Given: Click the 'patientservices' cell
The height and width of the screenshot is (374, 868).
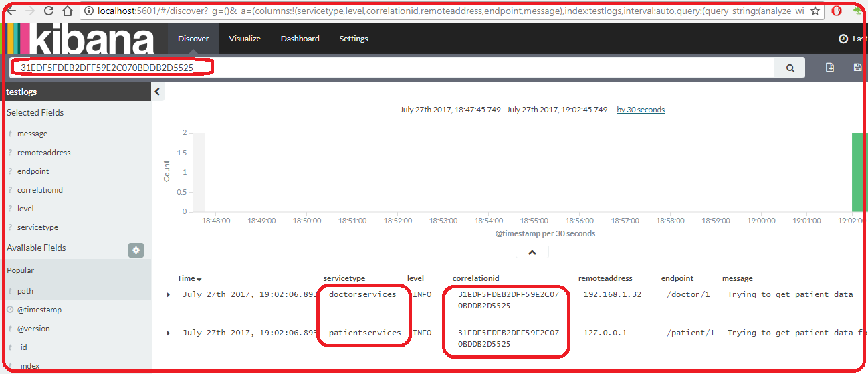Looking at the screenshot, I should [x=365, y=333].
